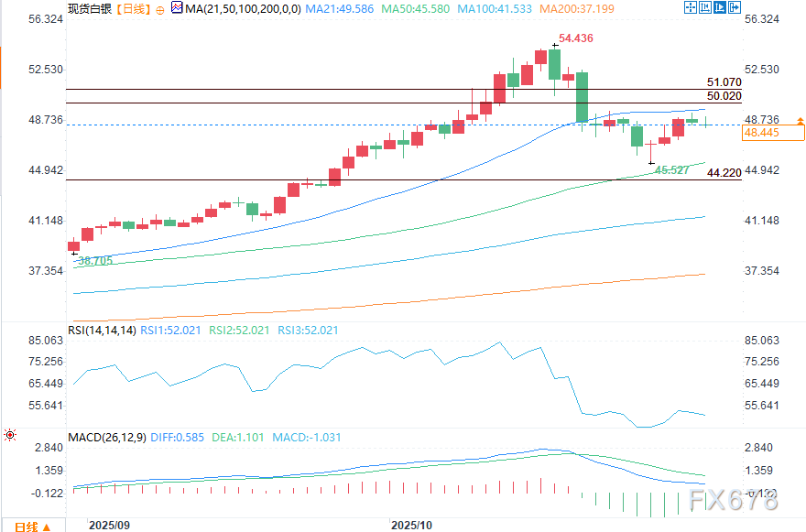Viewport: 806px width, 532px height.
Task: Click the 2025/09 date on time axis
Action: pos(108,526)
